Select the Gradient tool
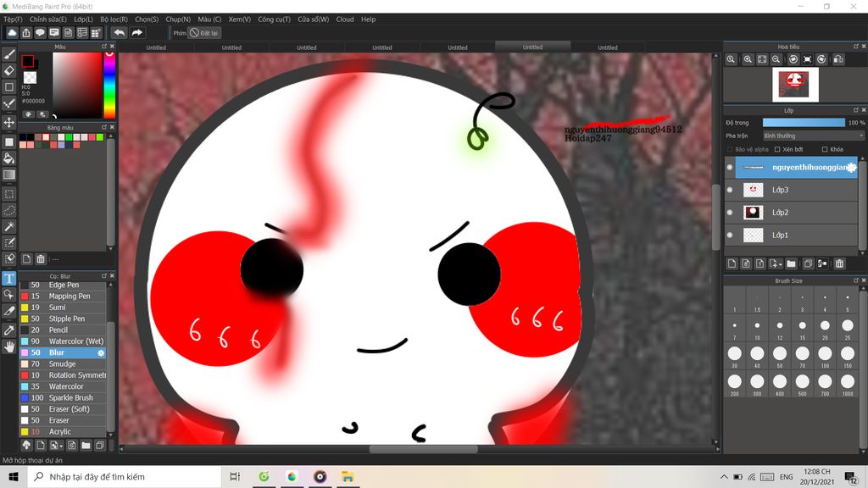868x488 pixels. pos(8,175)
